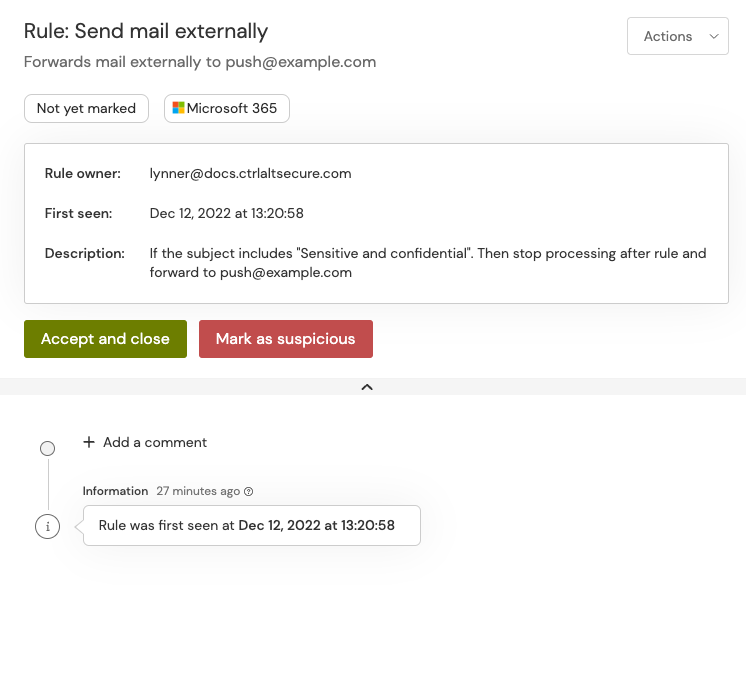This screenshot has height=682, width=746.
Task: Click the 'Information' label above the event
Action: click(115, 491)
